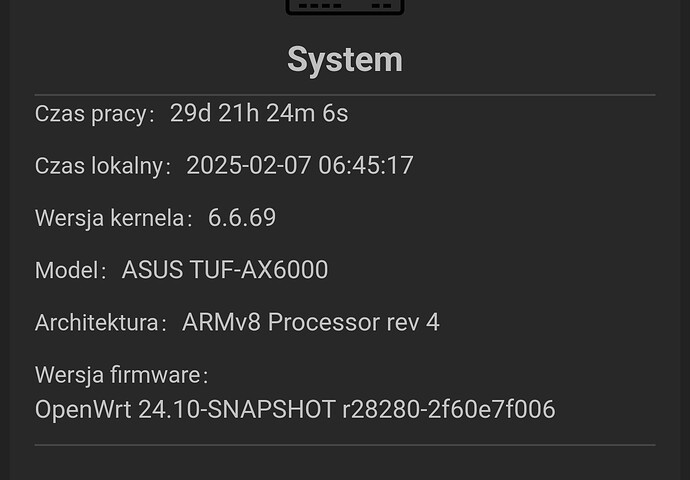This screenshot has width=690, height=480.
Task: Click the OpenWrt 24.10-SNAPSHOT firmware string
Action: pyautogui.click(x=185, y=410)
